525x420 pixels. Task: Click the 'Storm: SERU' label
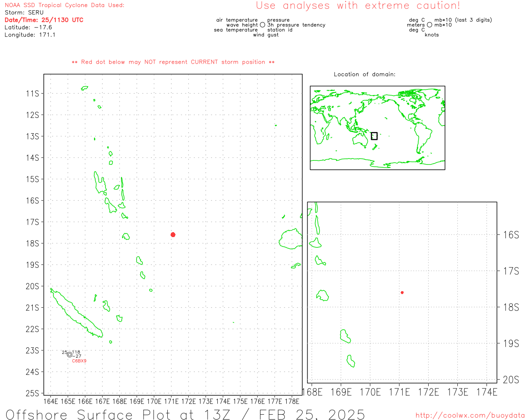pyautogui.click(x=24, y=13)
